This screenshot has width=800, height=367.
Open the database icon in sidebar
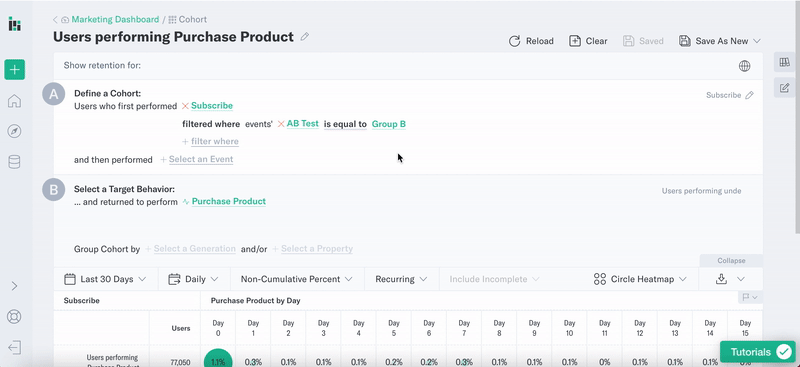14,162
